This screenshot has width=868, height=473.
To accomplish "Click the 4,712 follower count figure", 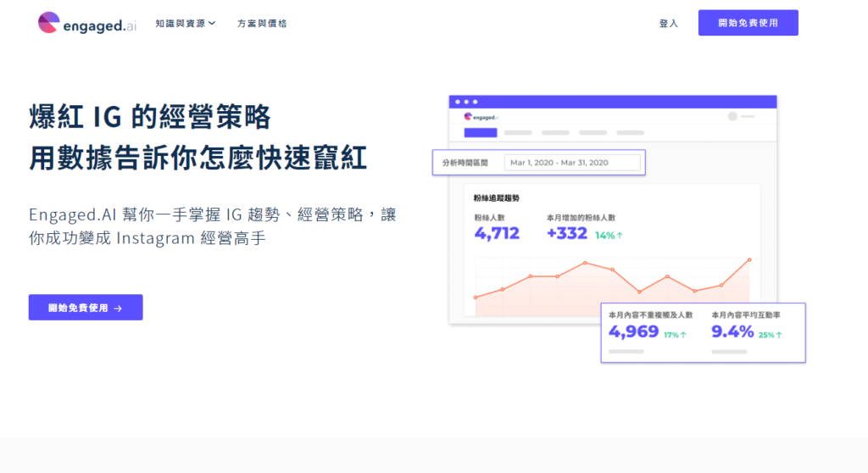I will click(497, 233).
